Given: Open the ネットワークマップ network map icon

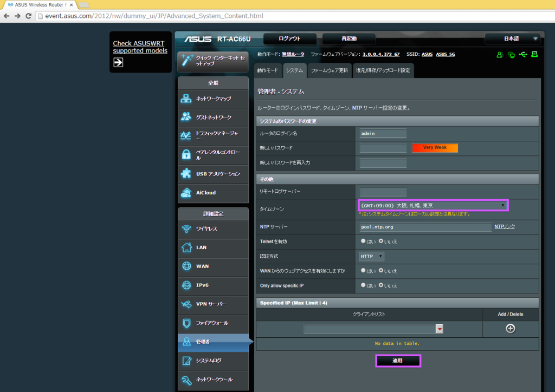Looking at the screenshot, I should pos(186,98).
